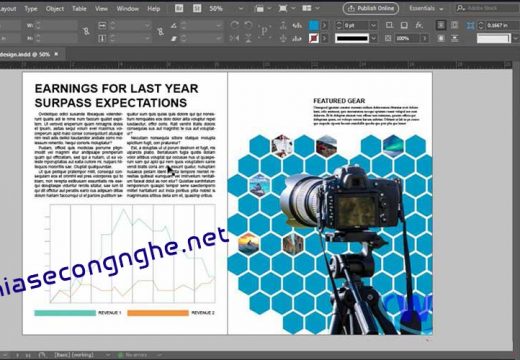Click the blue frame fitting icon
Viewport: 520px width, 360px height.
(x=470, y=25)
